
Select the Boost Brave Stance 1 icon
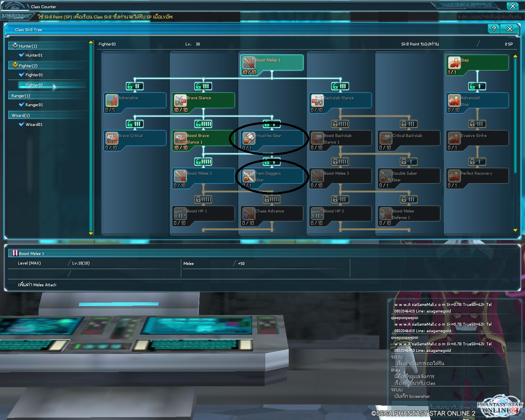click(180, 138)
